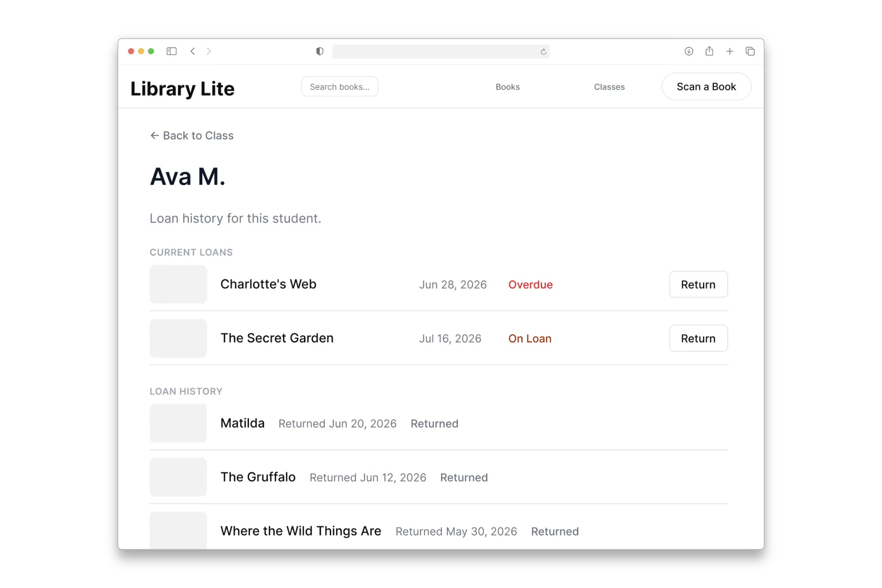Open the Charlotte's Web title
The image size is (882, 588).
click(x=268, y=284)
